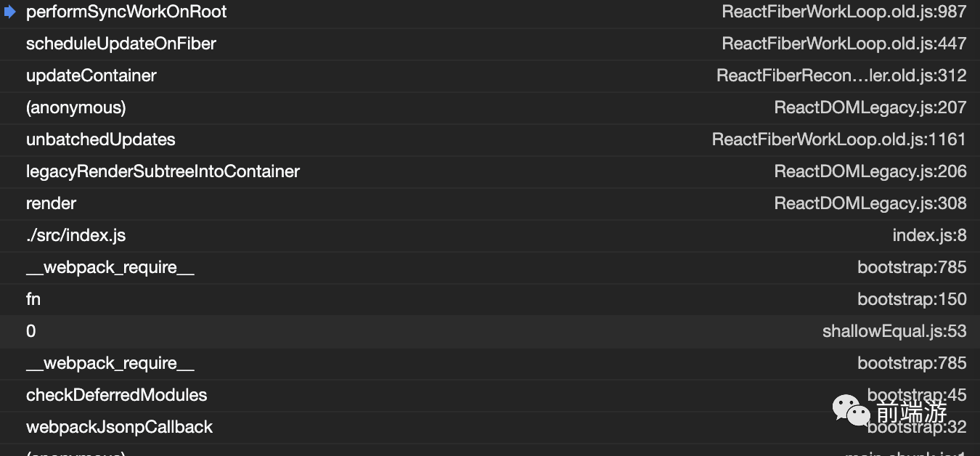Open ReactFiberWorkLoop.old.js:1161 source link
The width and height of the screenshot is (980, 456).
click(x=839, y=140)
